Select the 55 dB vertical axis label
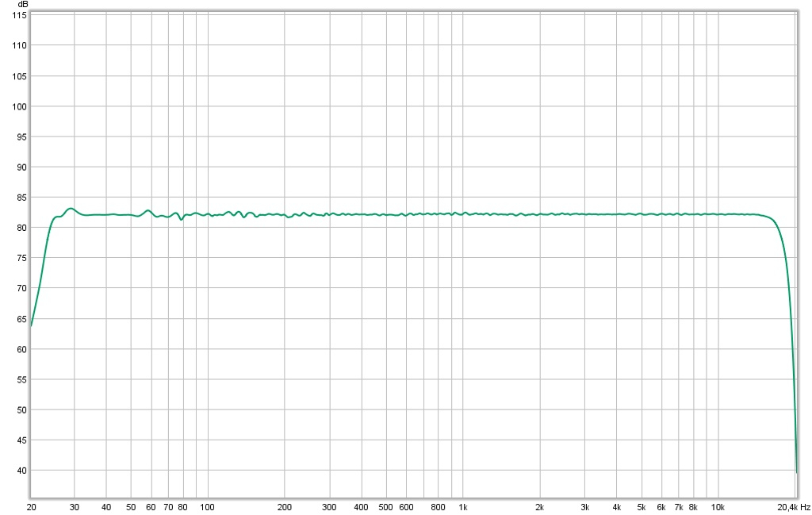The height and width of the screenshot is (515, 812). 21,380
